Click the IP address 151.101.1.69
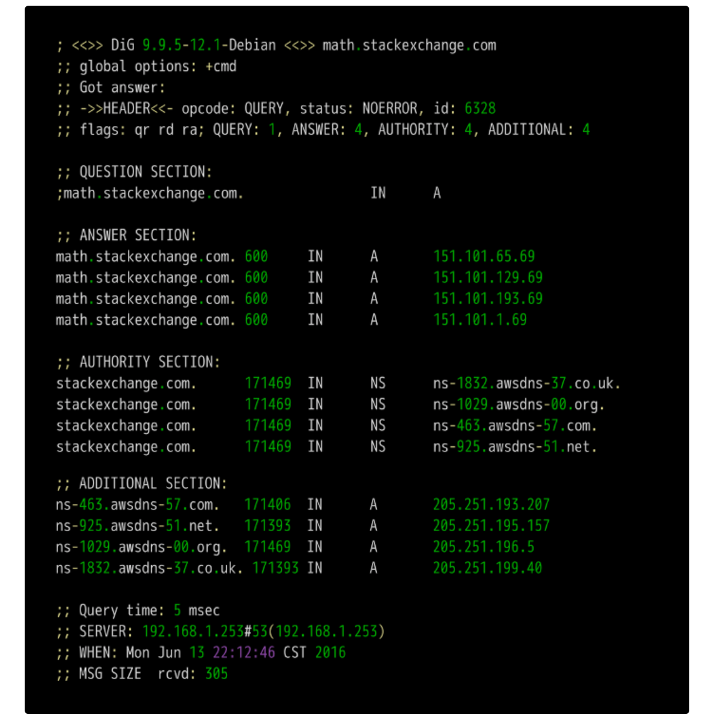 point(480,320)
